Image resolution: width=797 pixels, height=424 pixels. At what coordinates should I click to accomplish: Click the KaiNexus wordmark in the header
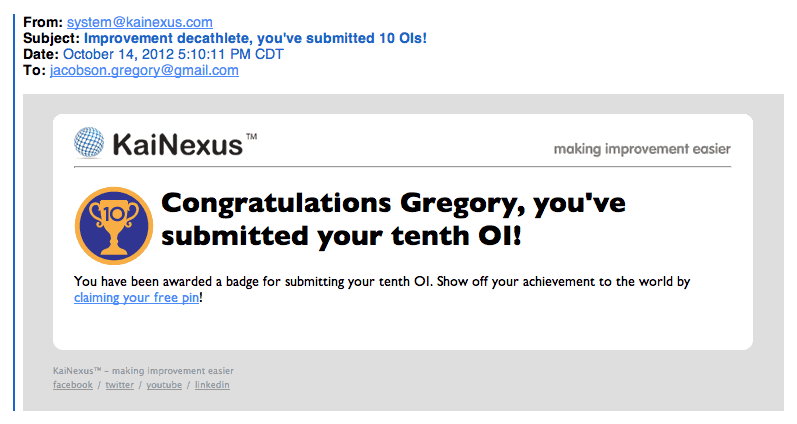coord(177,145)
